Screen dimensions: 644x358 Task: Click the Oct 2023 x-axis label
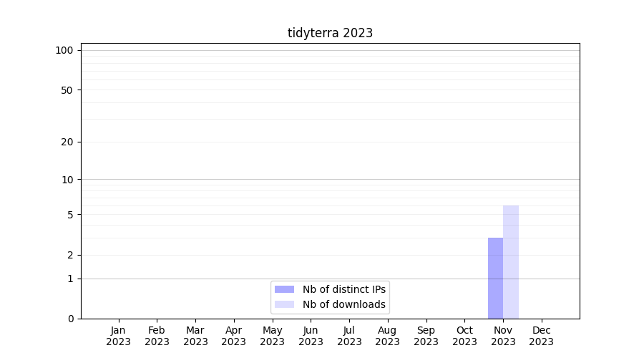click(x=464, y=336)
